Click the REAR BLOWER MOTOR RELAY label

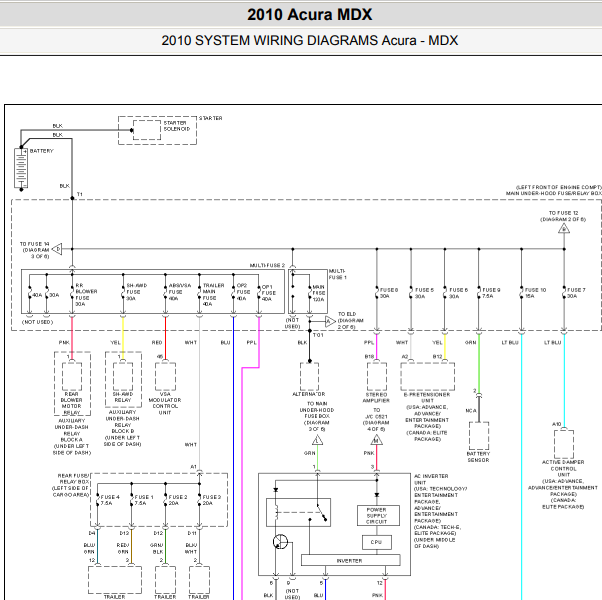coord(71,403)
